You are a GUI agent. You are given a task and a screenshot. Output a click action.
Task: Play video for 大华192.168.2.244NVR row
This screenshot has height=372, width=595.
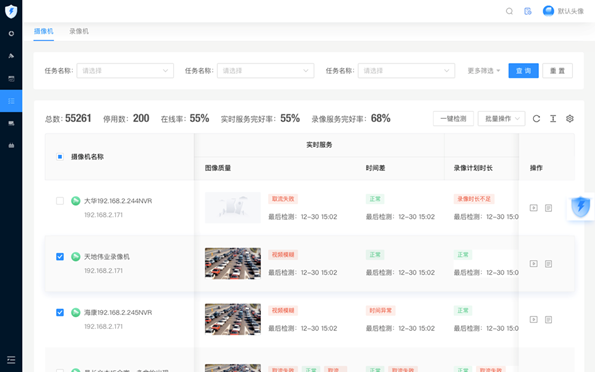click(x=534, y=208)
